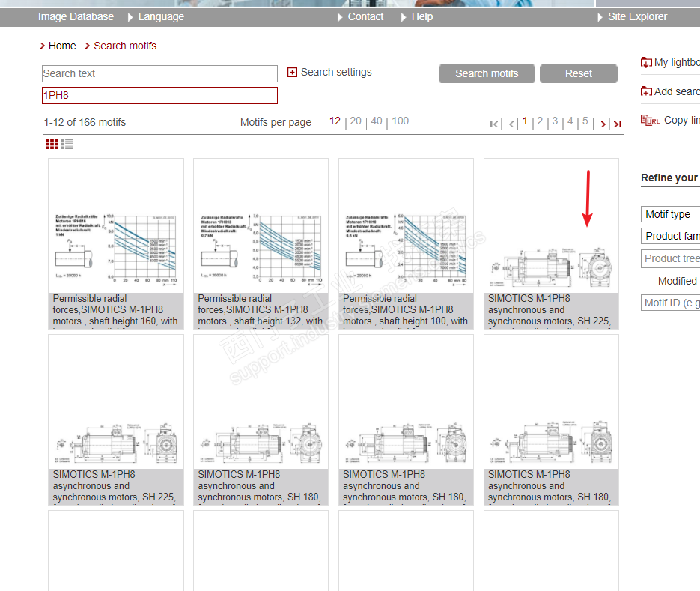The width and height of the screenshot is (700, 591).
Task: Go to first results page arrow
Action: (x=494, y=124)
